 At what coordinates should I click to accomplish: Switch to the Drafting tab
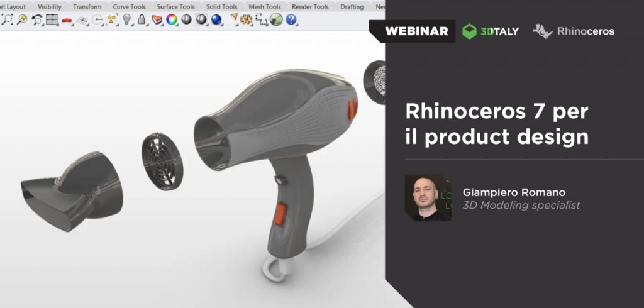click(x=352, y=6)
